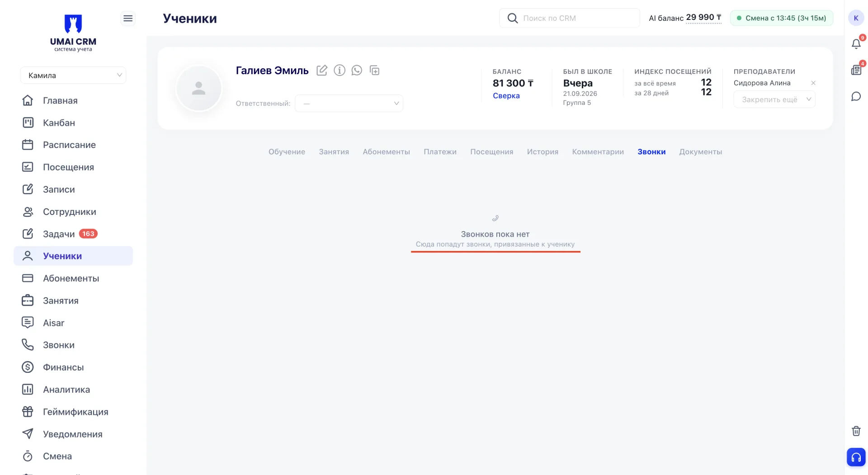
Task: Remove teacher Сидорова Алина
Action: 813,83
